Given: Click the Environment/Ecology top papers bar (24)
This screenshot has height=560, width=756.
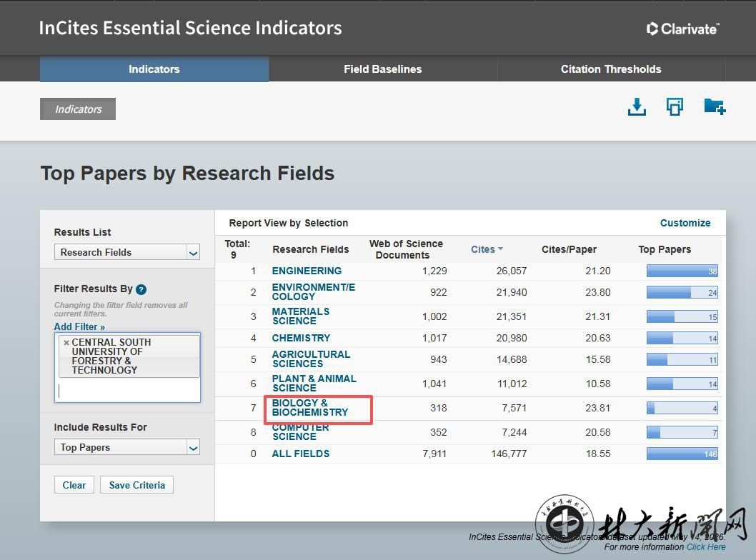Looking at the screenshot, I should tap(682, 293).
